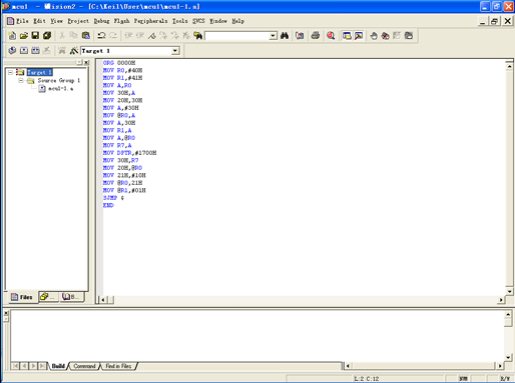Viewport: 515px width, 383px height.
Task: Click the editor vertical scrollbar up arrow
Action: pos(509,66)
